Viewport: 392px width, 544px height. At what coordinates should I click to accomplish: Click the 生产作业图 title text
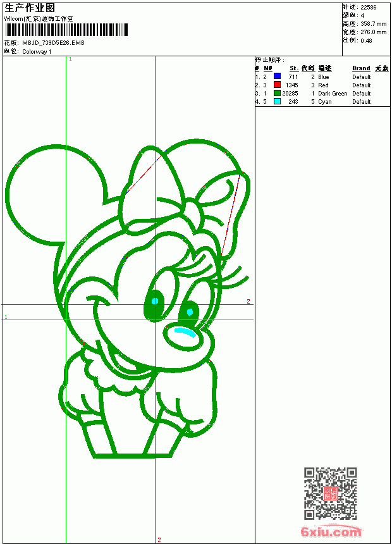(x=30, y=8)
